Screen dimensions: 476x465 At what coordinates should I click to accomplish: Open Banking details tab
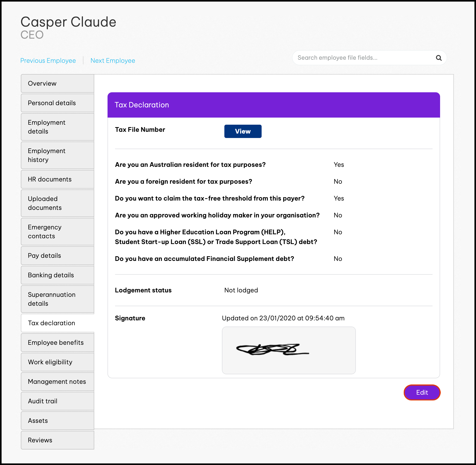click(x=57, y=275)
